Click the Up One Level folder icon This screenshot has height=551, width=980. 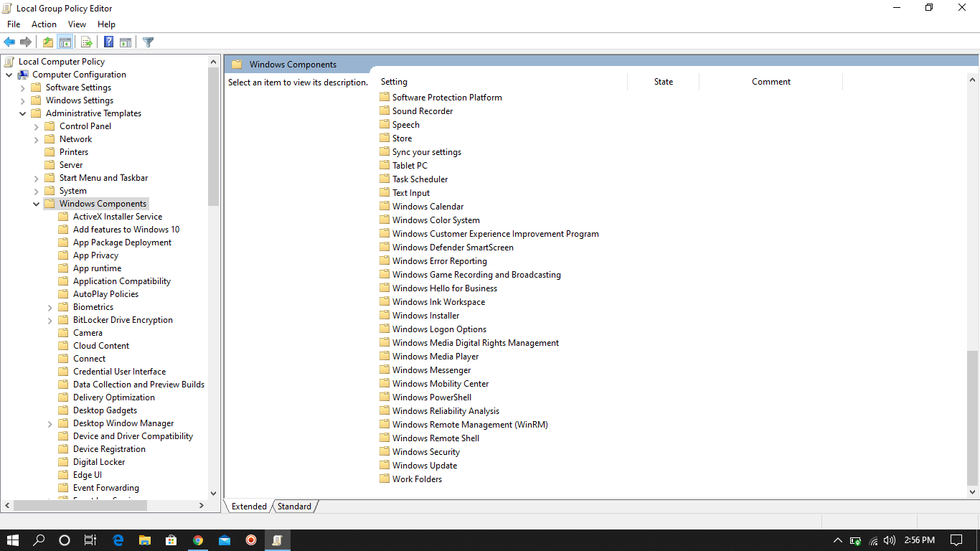47,42
